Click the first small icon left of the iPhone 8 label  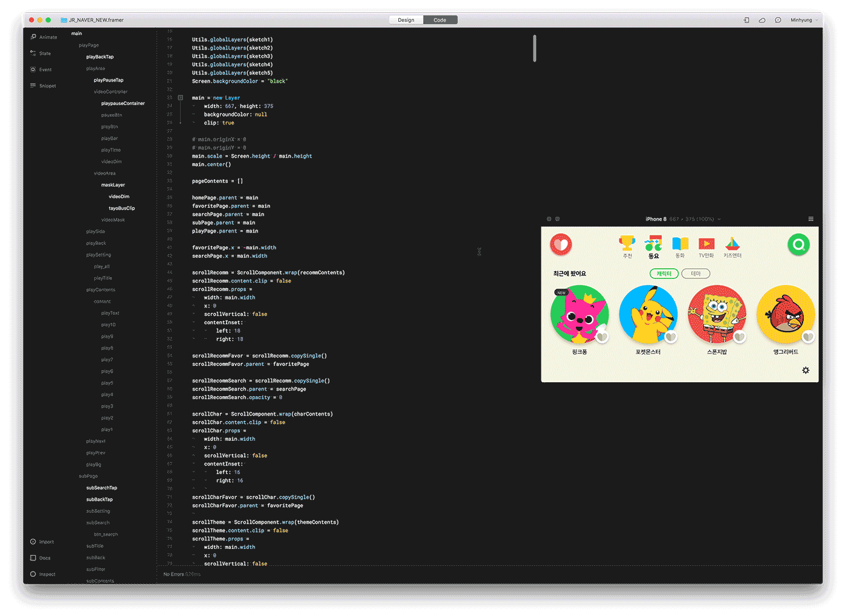pos(549,219)
